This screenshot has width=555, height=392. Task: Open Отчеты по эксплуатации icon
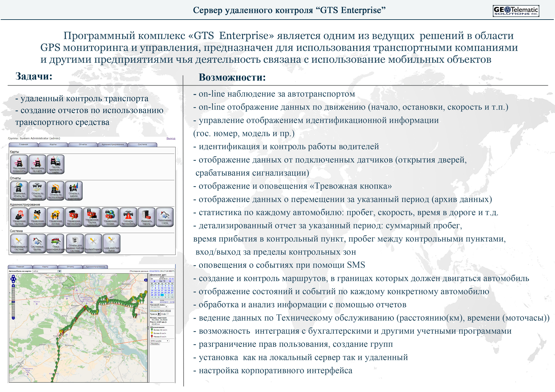[x=56, y=191]
